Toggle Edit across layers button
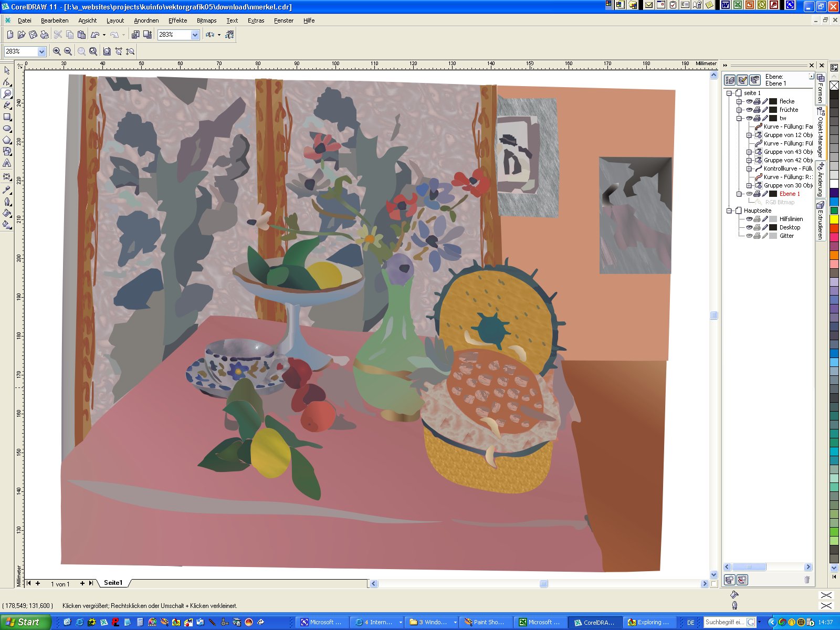The height and width of the screenshot is (630, 840). point(742,80)
